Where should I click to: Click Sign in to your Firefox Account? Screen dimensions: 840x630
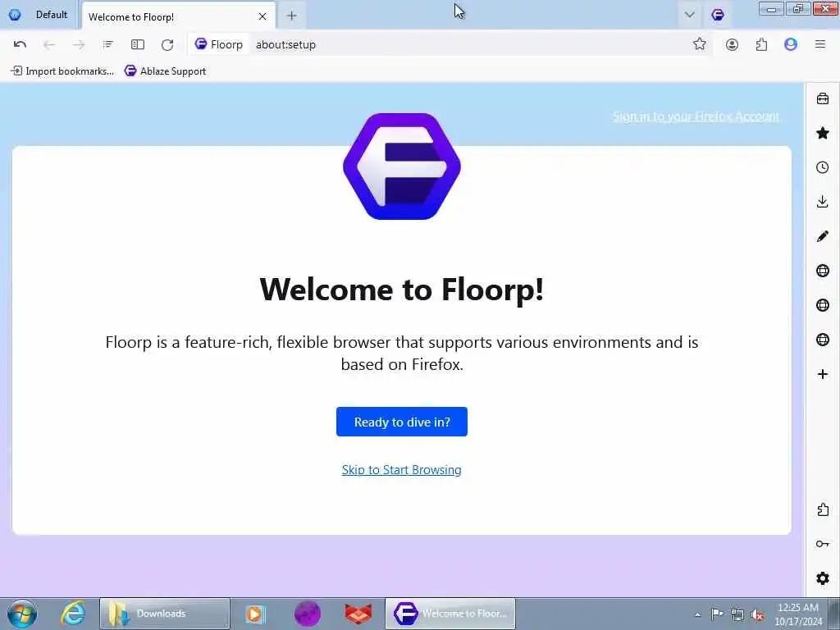(696, 116)
